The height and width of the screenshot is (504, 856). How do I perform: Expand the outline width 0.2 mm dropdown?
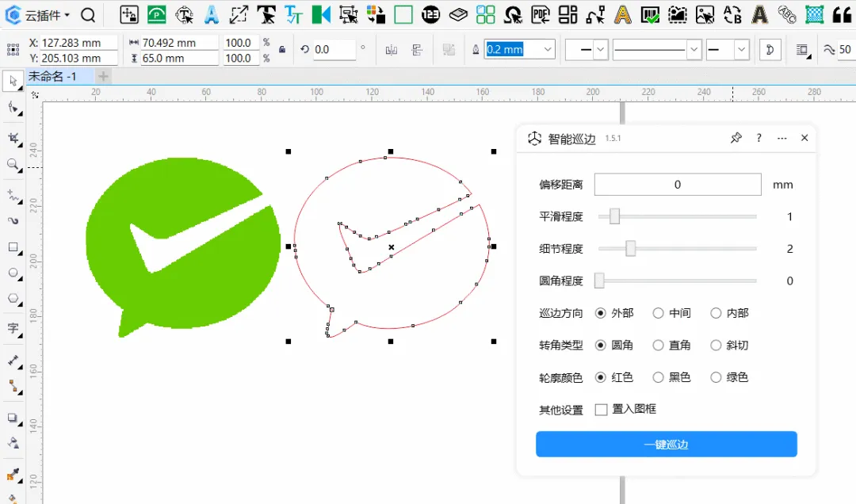548,50
